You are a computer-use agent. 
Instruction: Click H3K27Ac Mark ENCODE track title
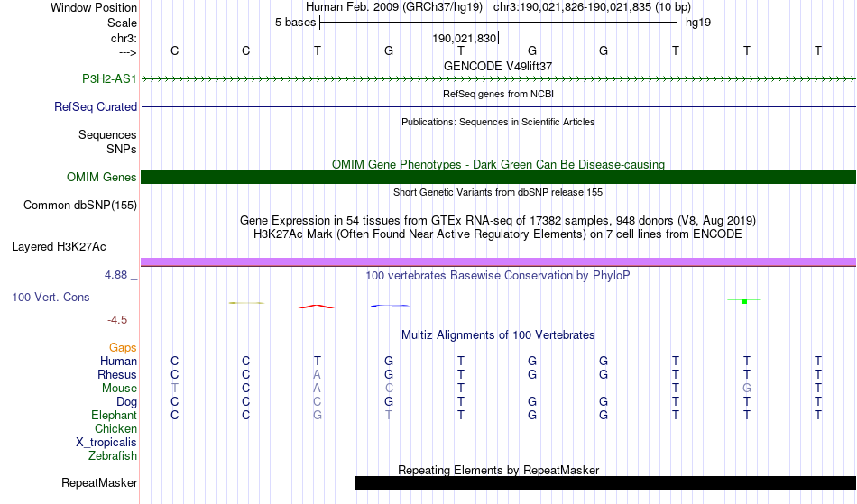pyautogui.click(x=498, y=234)
